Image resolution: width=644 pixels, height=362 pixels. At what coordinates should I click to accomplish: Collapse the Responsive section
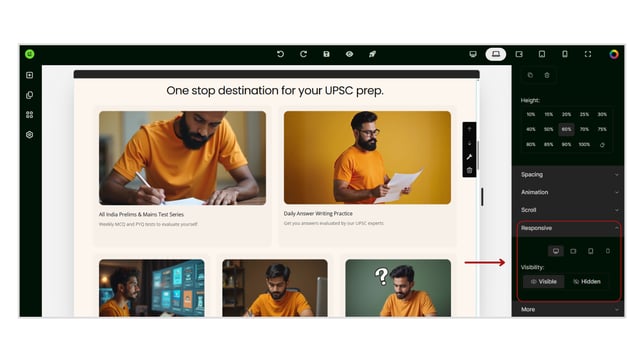click(x=568, y=228)
